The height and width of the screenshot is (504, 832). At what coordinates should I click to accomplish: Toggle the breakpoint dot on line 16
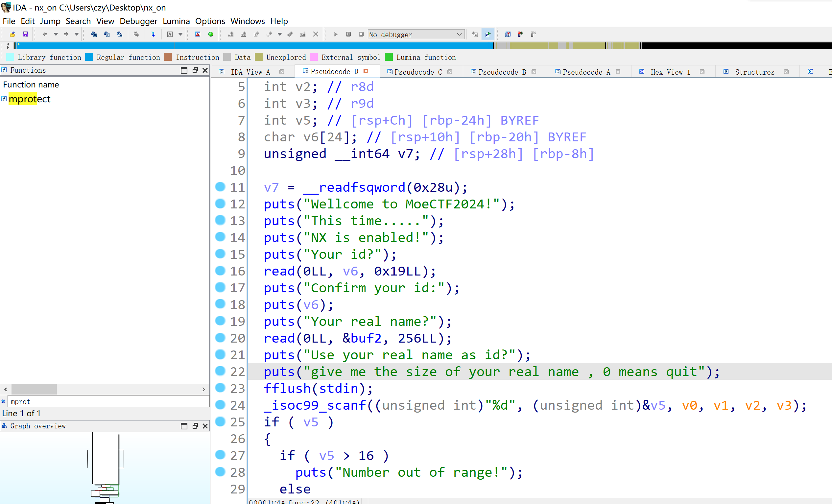pos(220,271)
